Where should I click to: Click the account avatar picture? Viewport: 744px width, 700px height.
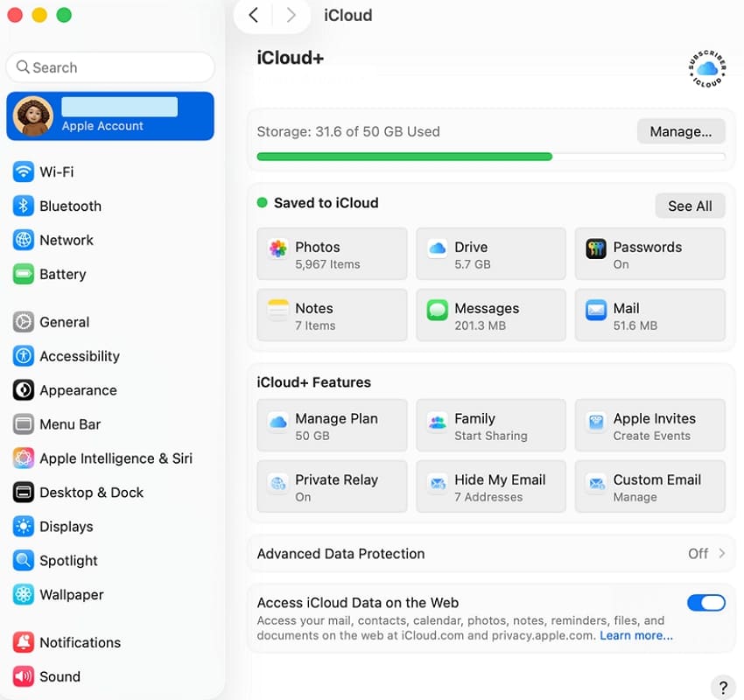[33, 116]
